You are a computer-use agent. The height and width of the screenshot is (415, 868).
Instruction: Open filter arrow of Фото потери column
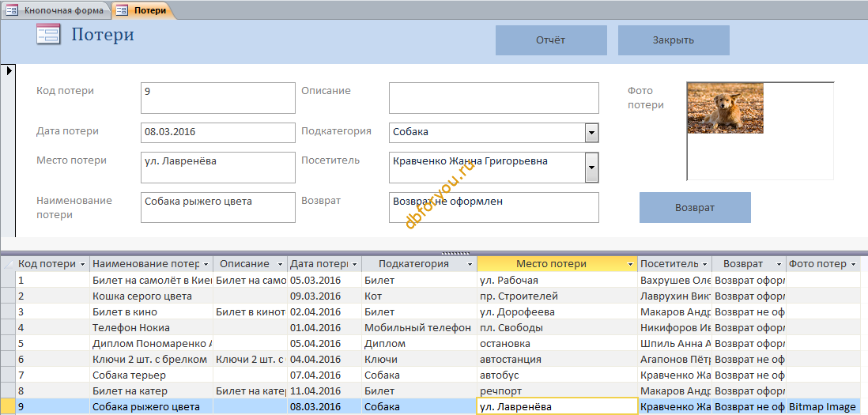[852, 265]
